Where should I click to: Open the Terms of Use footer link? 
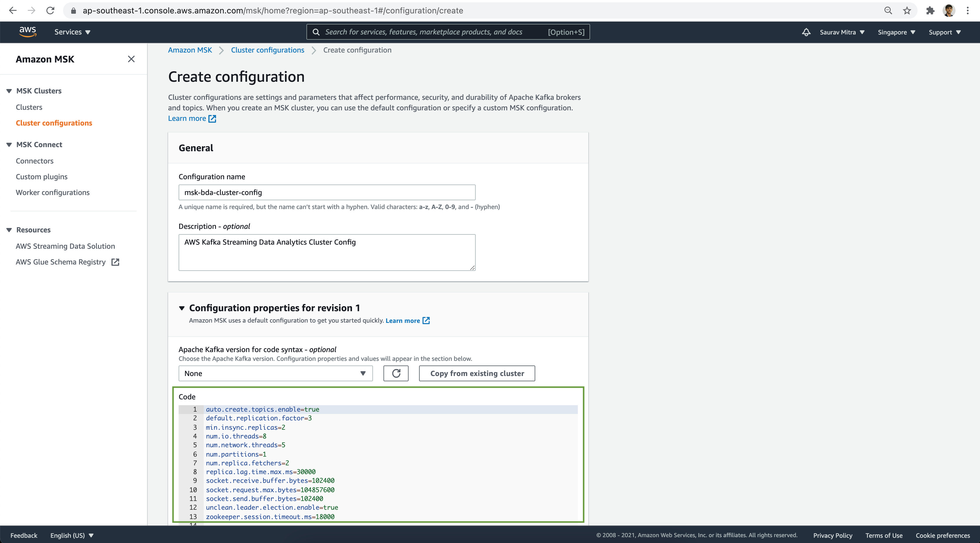884,535
